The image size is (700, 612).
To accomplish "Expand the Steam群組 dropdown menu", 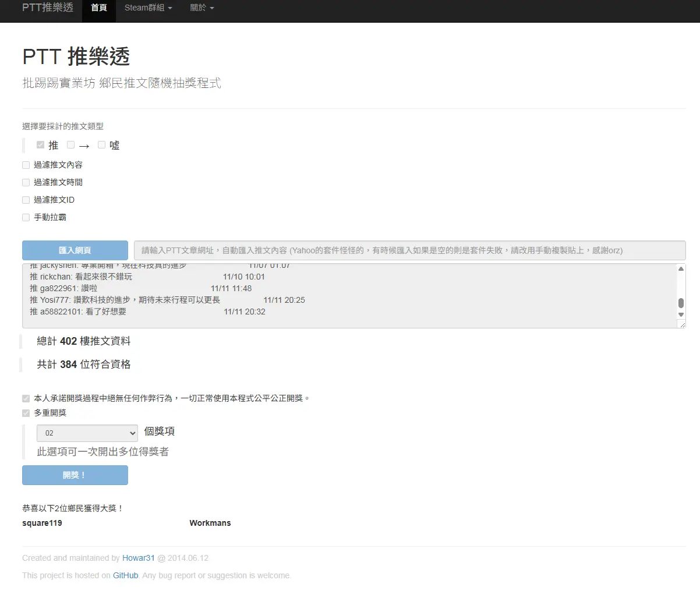I will [148, 8].
